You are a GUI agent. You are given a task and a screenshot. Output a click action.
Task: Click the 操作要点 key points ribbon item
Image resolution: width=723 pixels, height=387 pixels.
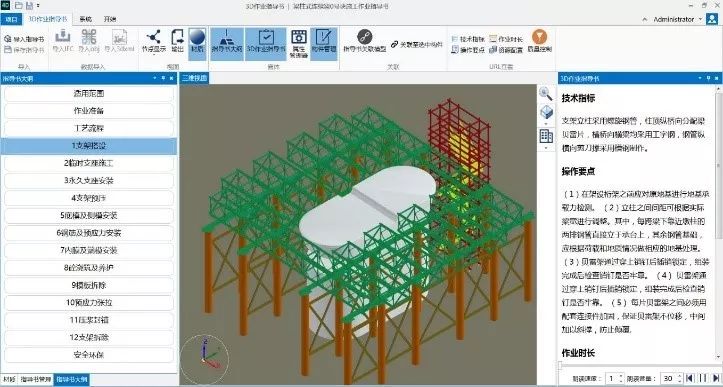click(x=468, y=49)
